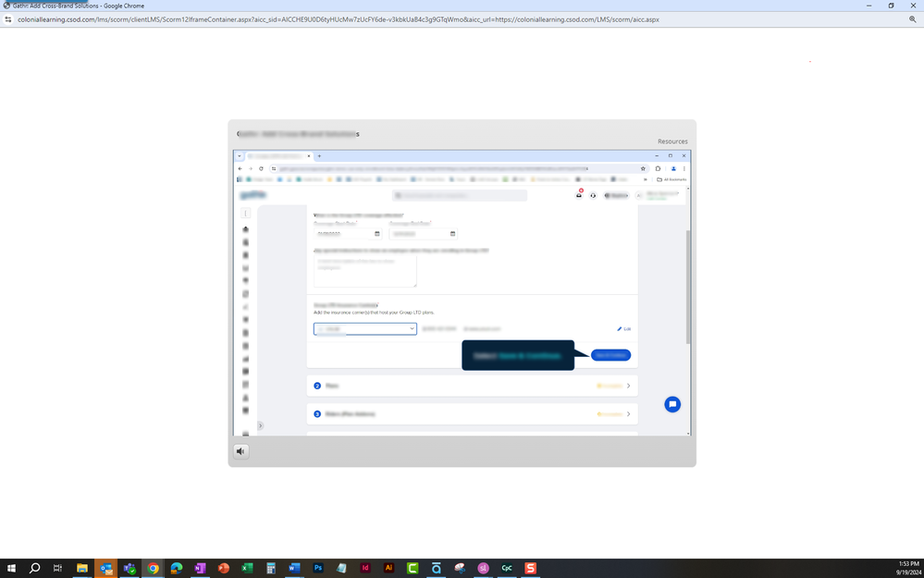Reload the page in the simulated browser
Screen dimensions: 924x578
point(261,168)
